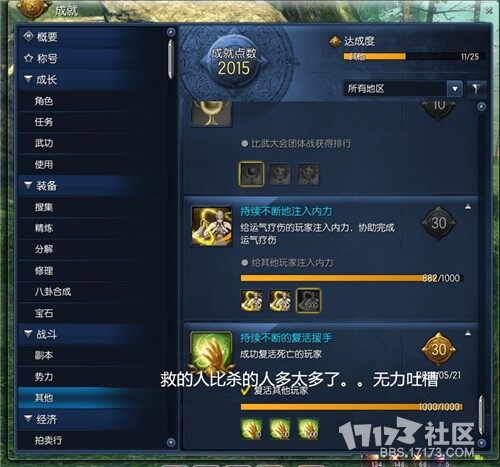The image size is (500, 467).
Task: Toggle the 给其他玩家注入内力 objective bullet
Action: [245, 263]
